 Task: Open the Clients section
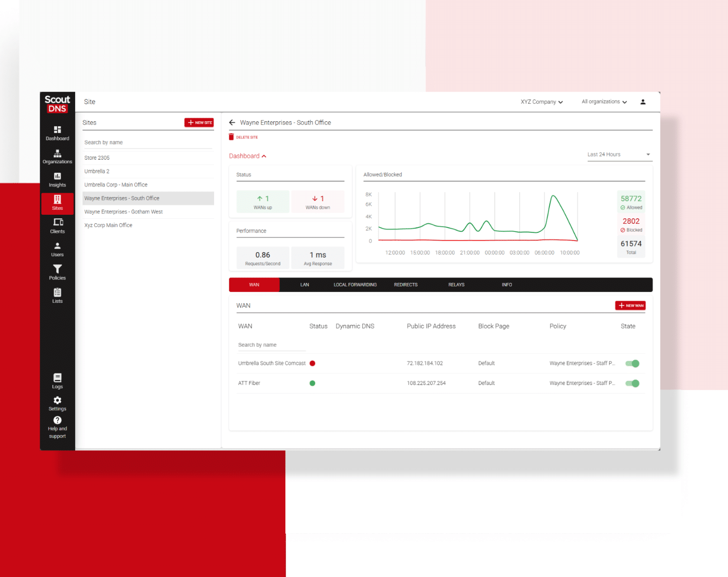tap(57, 226)
